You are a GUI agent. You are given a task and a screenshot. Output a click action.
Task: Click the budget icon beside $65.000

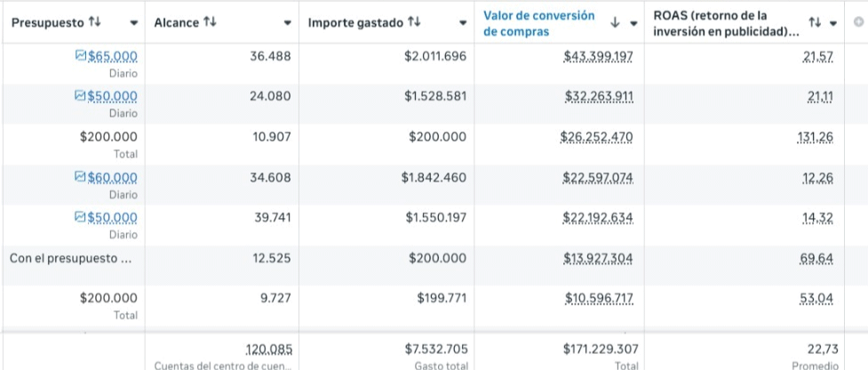[81, 56]
